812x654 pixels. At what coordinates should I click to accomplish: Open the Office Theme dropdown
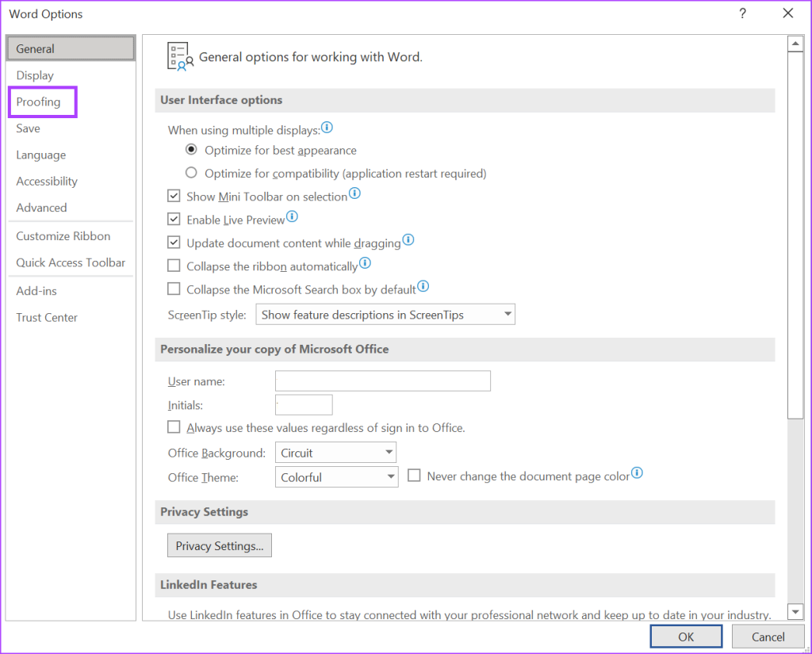[336, 477]
